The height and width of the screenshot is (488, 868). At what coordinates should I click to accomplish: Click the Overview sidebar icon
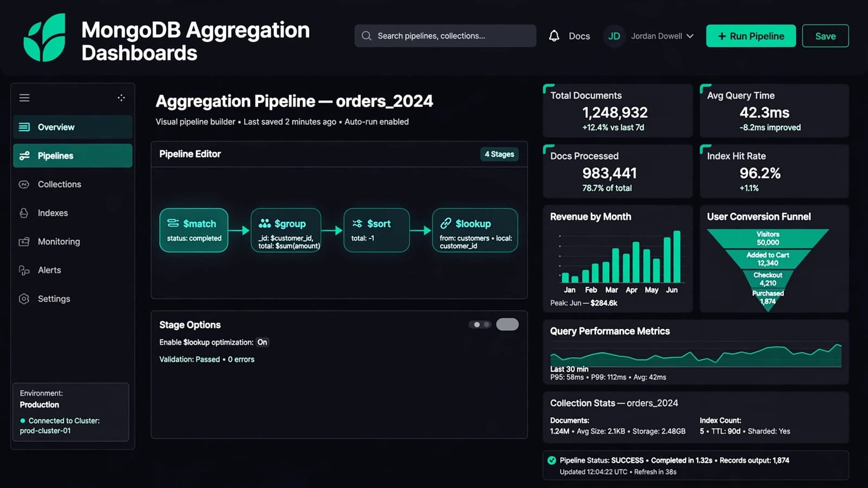point(24,127)
